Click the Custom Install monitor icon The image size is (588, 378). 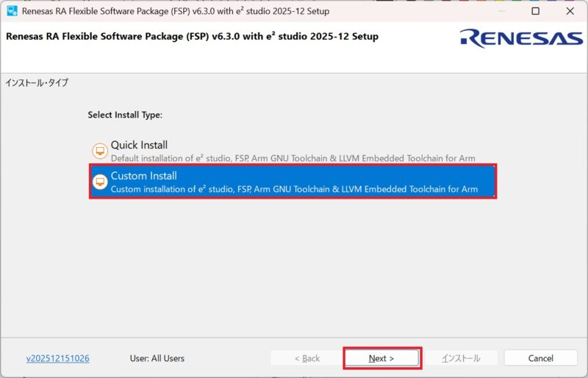(99, 182)
